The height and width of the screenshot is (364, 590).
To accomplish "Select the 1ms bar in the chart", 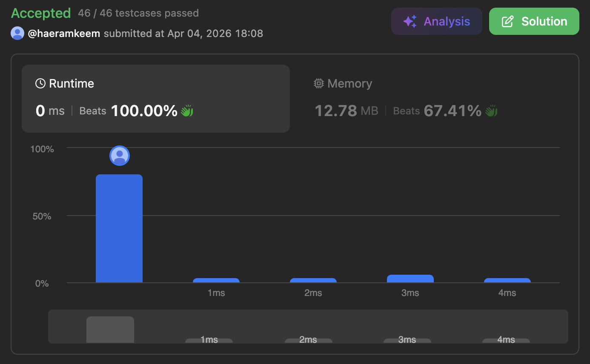I will [x=216, y=280].
